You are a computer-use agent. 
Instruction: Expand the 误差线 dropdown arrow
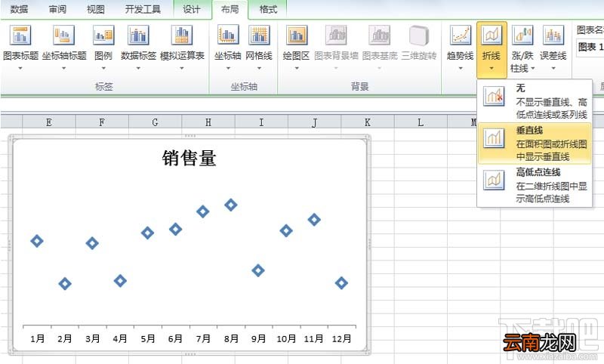tap(553, 68)
